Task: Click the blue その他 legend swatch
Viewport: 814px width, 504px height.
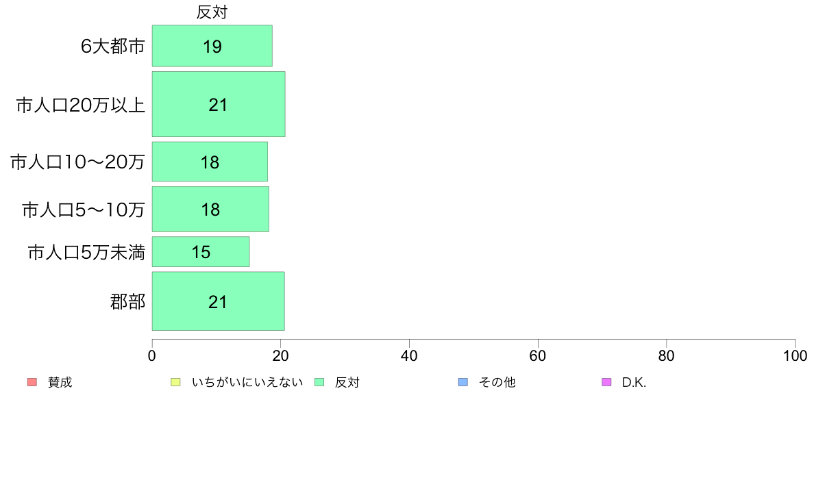Action: coord(463,382)
